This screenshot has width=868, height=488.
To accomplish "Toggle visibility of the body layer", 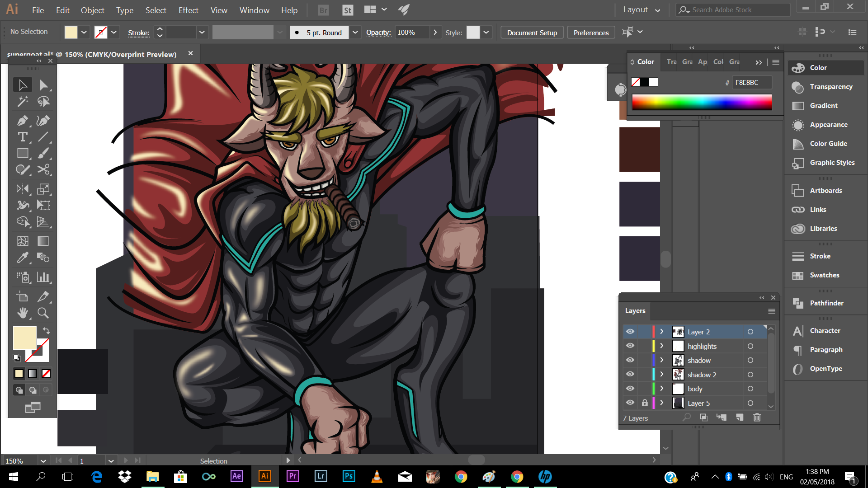I will [x=630, y=389].
